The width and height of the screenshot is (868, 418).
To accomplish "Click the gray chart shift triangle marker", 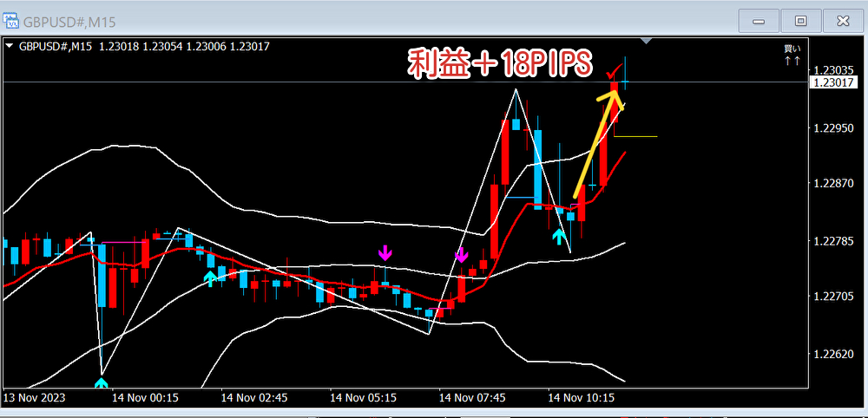I will click(647, 41).
